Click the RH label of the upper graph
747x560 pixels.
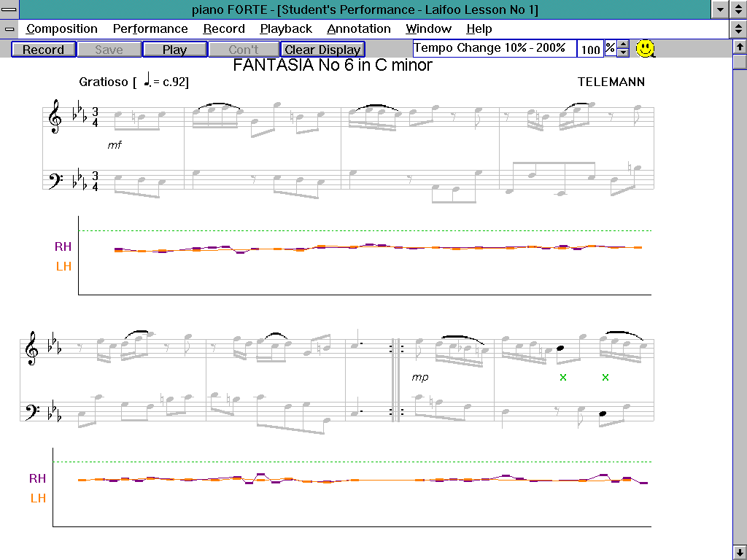63,246
